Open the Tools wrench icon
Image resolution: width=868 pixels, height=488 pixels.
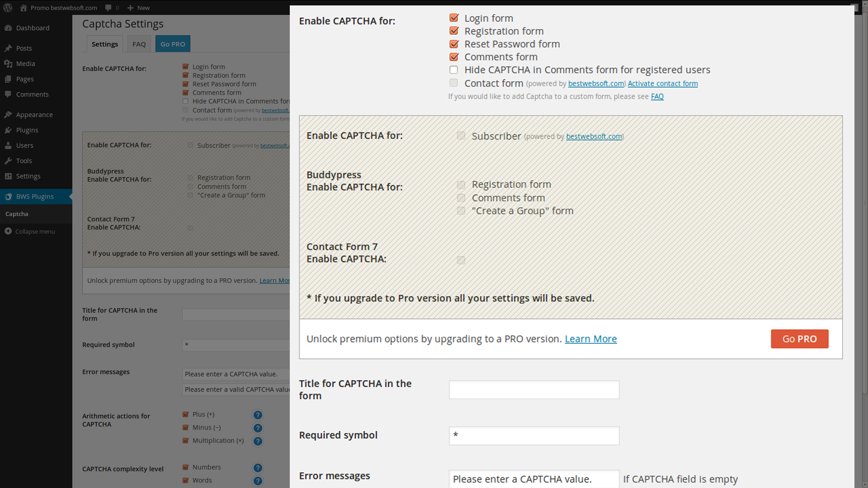8,161
